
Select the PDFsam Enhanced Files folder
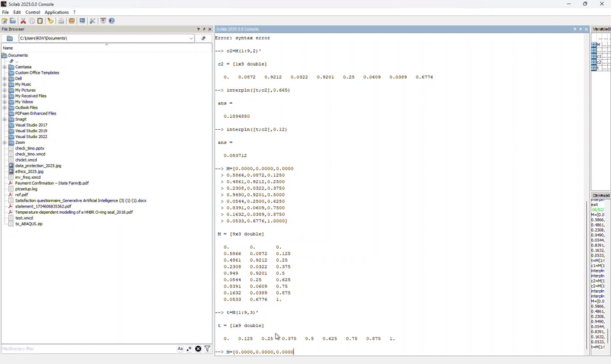[x=36, y=113]
